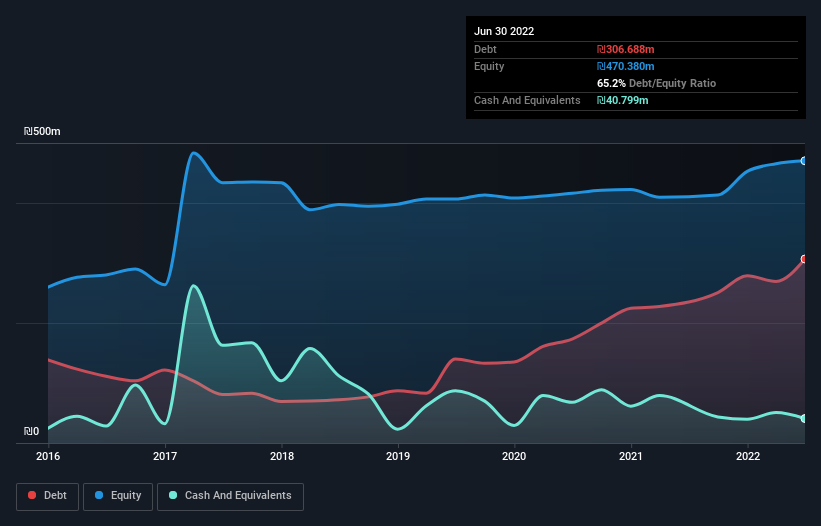Screen dimensions: 821x526
Task: Click the teal dot in Cash legend
Action: [x=173, y=495]
